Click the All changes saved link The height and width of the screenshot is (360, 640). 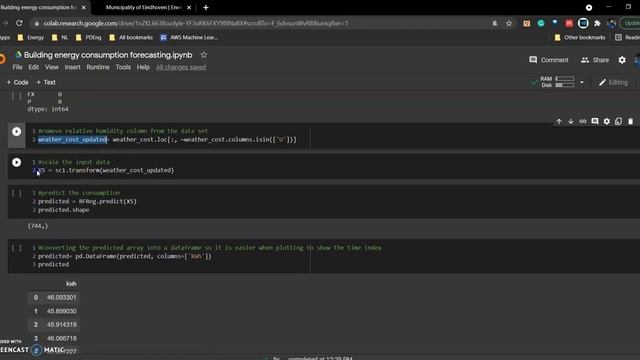(181, 67)
